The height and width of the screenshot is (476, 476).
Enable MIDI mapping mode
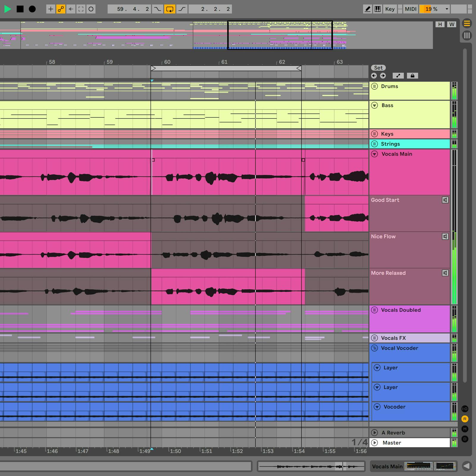click(x=410, y=9)
